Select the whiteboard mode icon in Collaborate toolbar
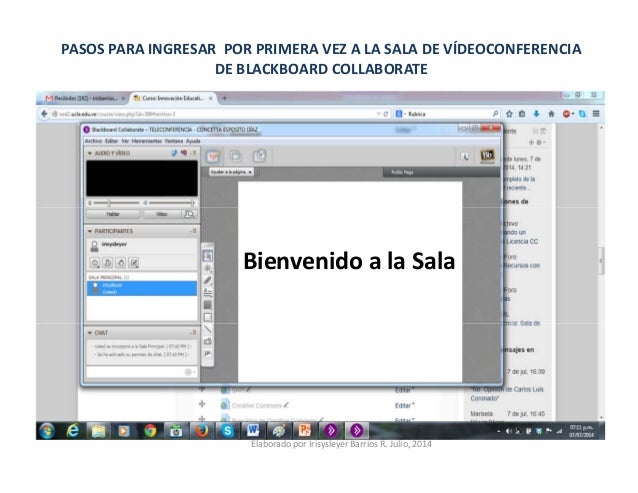 pos(213,156)
